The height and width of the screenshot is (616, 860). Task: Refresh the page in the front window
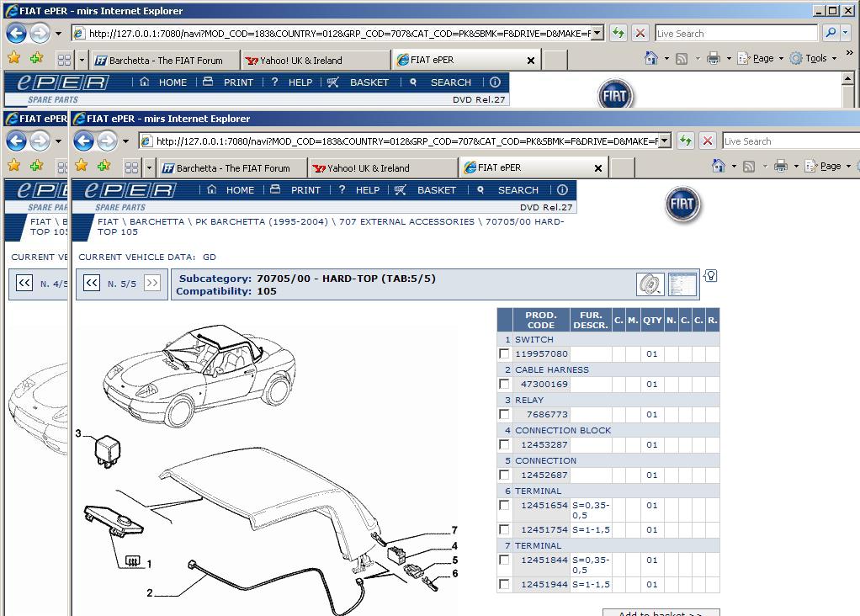click(686, 141)
